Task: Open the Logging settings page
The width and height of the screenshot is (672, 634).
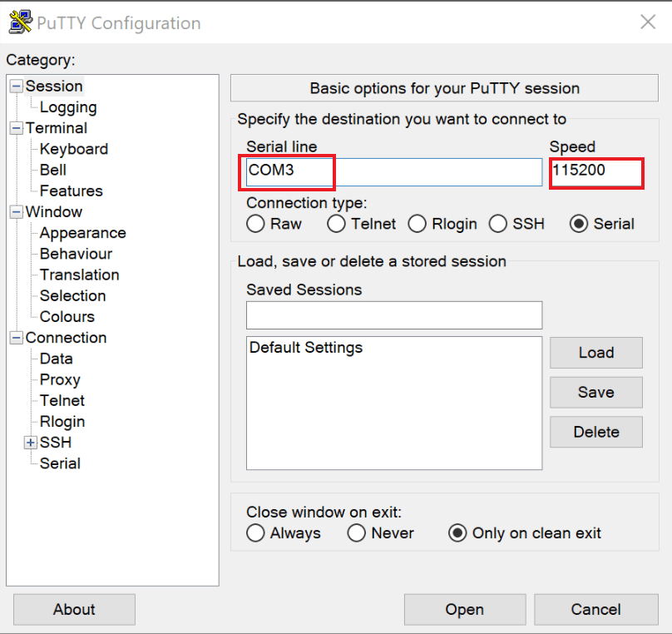Action: (67, 107)
